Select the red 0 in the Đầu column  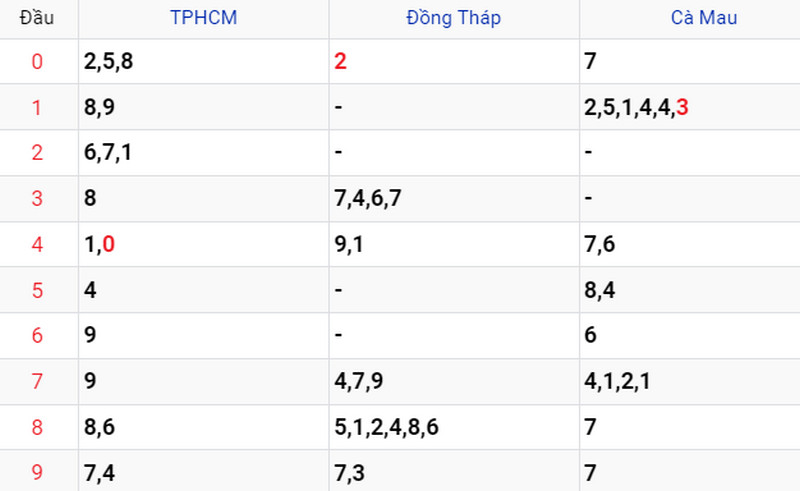click(x=37, y=62)
